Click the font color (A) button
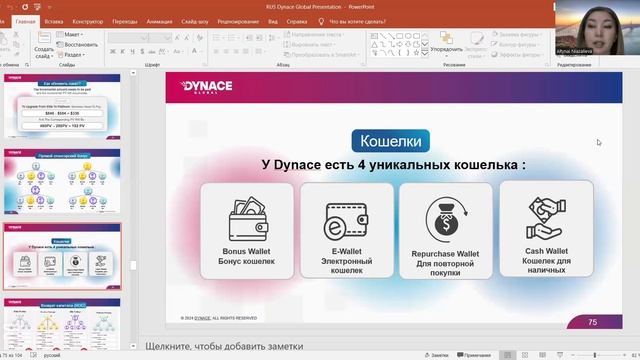The image size is (640, 360). pos(194,51)
